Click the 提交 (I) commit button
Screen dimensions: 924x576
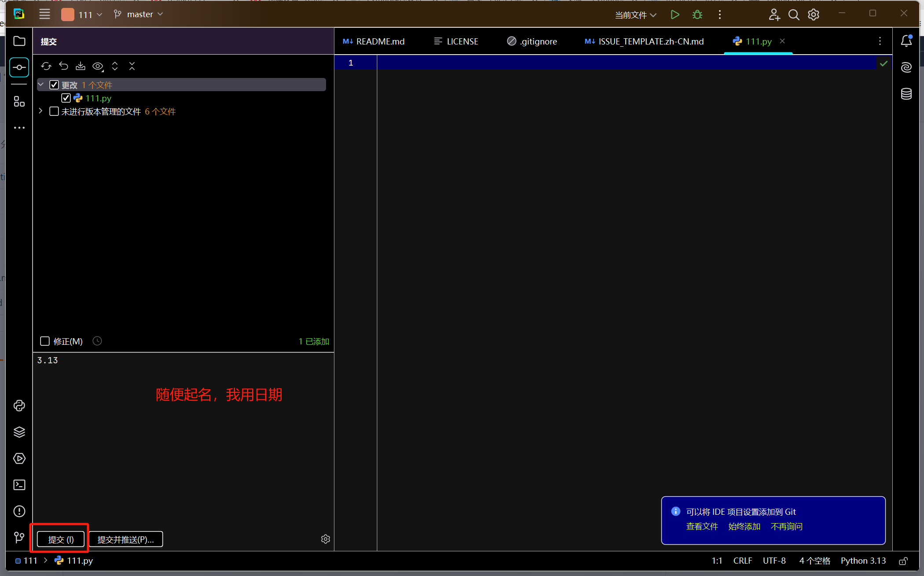[x=61, y=539]
